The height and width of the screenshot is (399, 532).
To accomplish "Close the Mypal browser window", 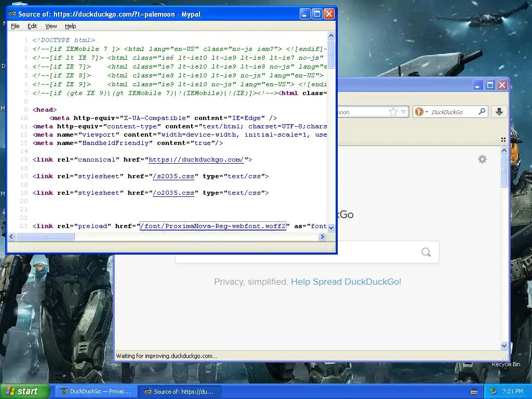I will [502, 85].
